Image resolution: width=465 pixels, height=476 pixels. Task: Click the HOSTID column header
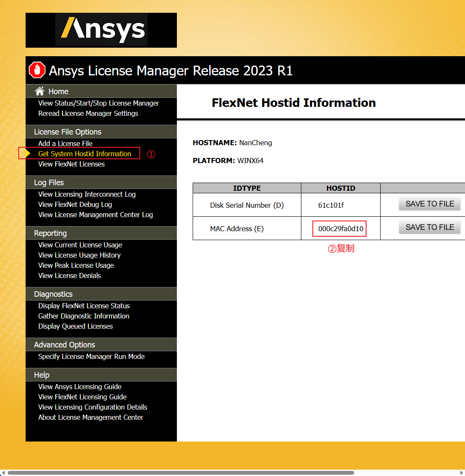(x=341, y=188)
